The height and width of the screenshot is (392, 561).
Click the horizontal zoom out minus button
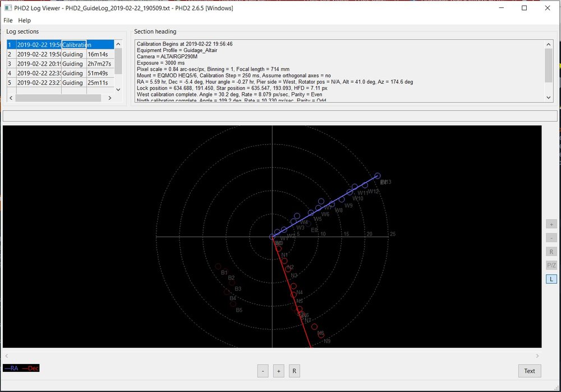tap(263, 371)
